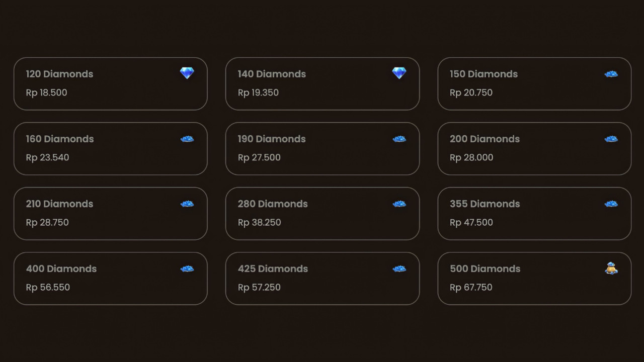The image size is (644, 362).
Task: Click the diamond pile icon on 160 Diamonds
Action: (187, 139)
